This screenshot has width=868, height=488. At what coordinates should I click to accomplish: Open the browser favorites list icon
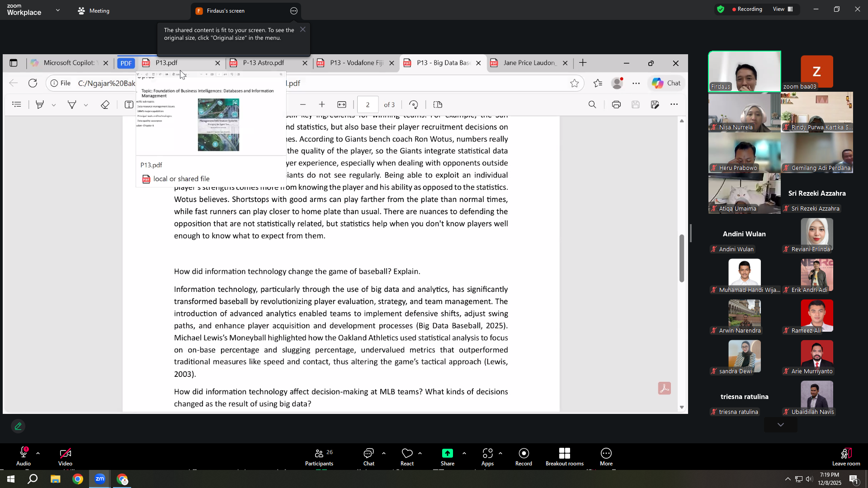pyautogui.click(x=598, y=83)
